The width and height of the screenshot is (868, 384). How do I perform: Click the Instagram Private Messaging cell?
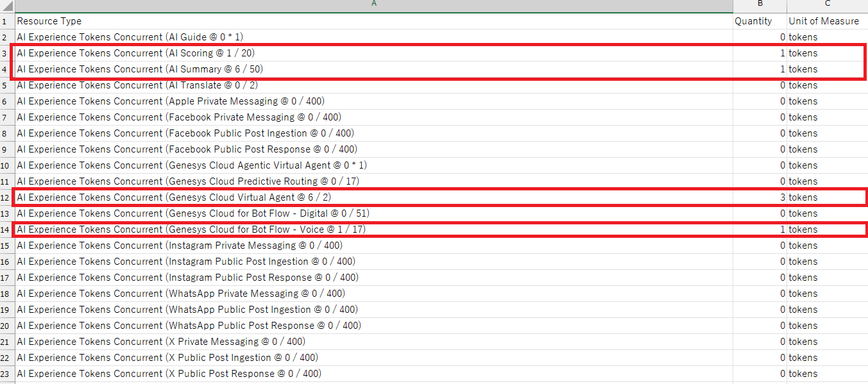coord(179,246)
